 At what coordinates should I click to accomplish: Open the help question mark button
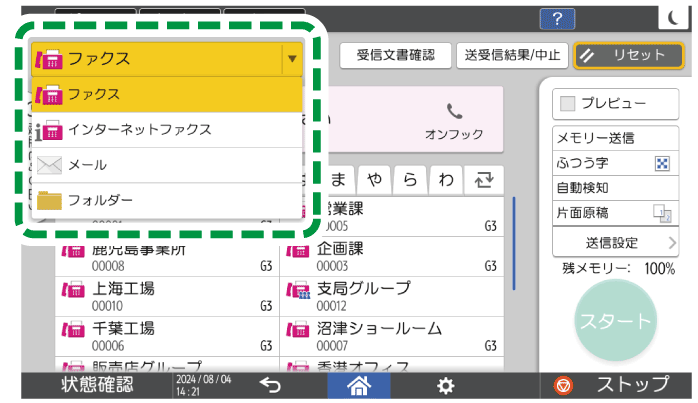[557, 19]
